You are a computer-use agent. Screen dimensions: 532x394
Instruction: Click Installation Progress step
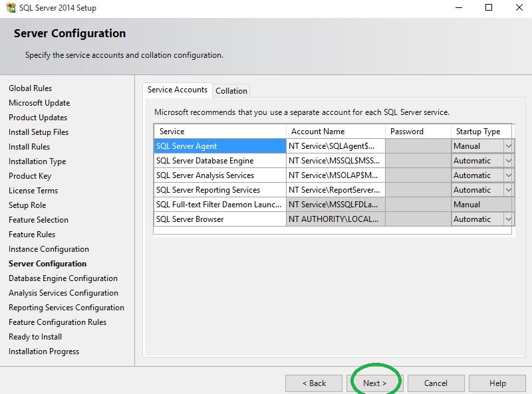[44, 351]
